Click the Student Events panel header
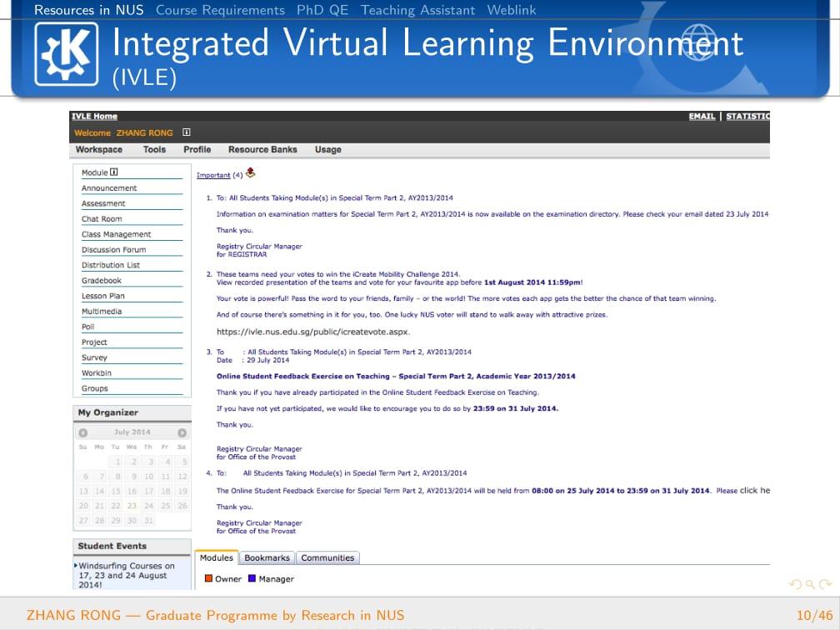This screenshot has width=840, height=630. click(132, 546)
